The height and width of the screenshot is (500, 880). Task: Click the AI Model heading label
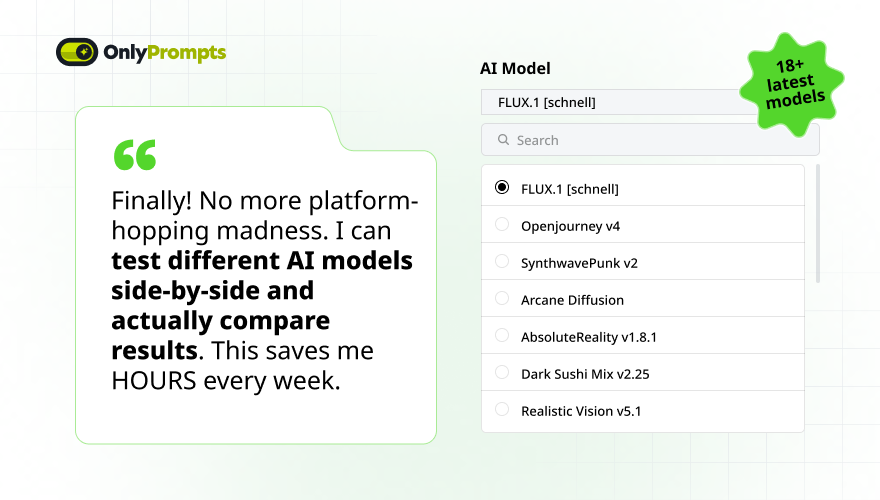click(x=515, y=68)
